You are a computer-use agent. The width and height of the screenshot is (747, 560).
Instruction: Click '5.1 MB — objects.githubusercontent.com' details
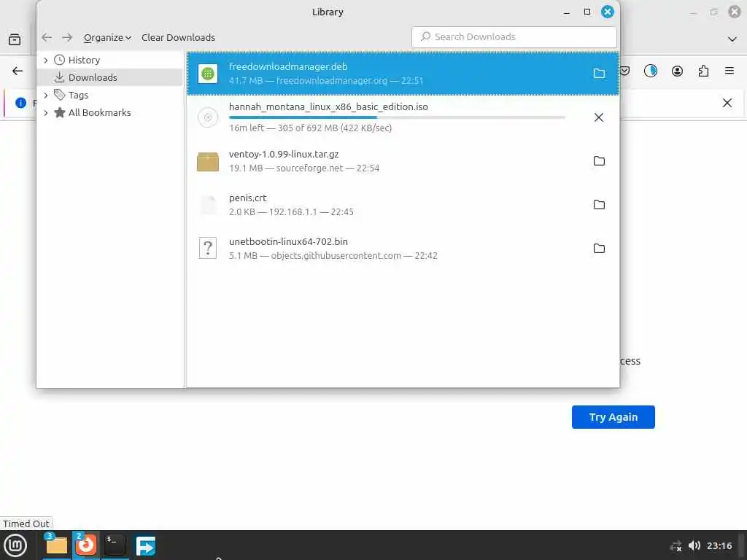click(333, 256)
